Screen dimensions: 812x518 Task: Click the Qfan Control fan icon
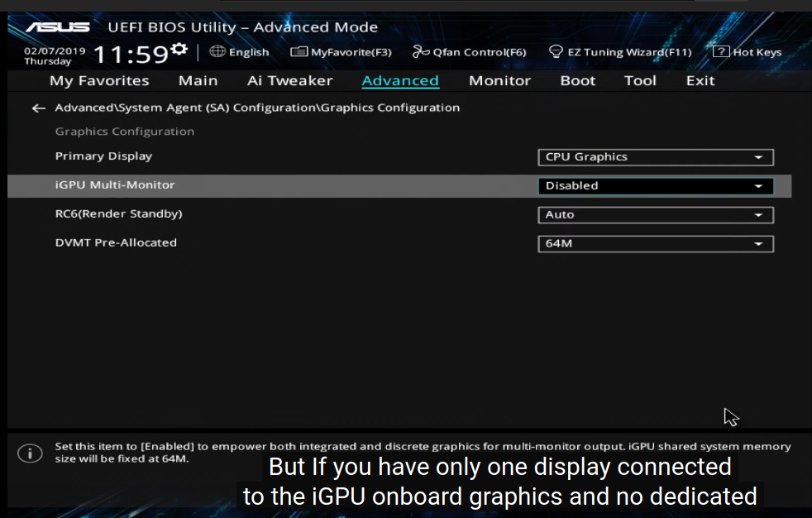coord(421,51)
